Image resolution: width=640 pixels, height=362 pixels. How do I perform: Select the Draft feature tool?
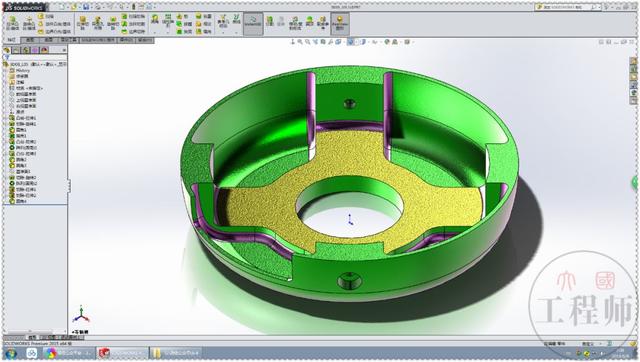pyautogui.click(x=184, y=24)
